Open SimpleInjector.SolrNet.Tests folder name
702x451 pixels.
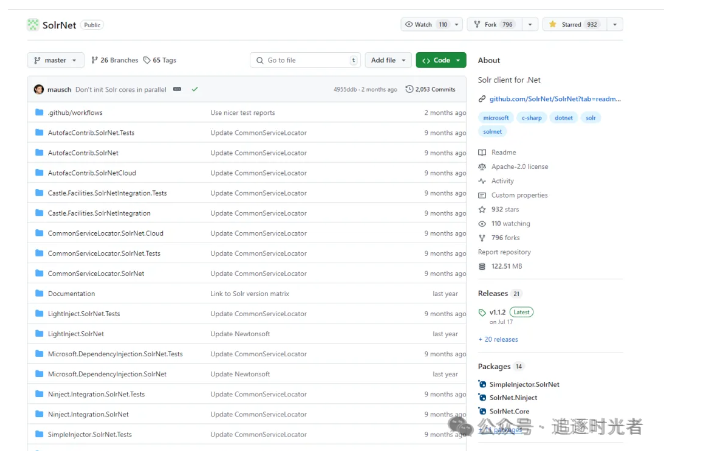pyautogui.click(x=90, y=434)
